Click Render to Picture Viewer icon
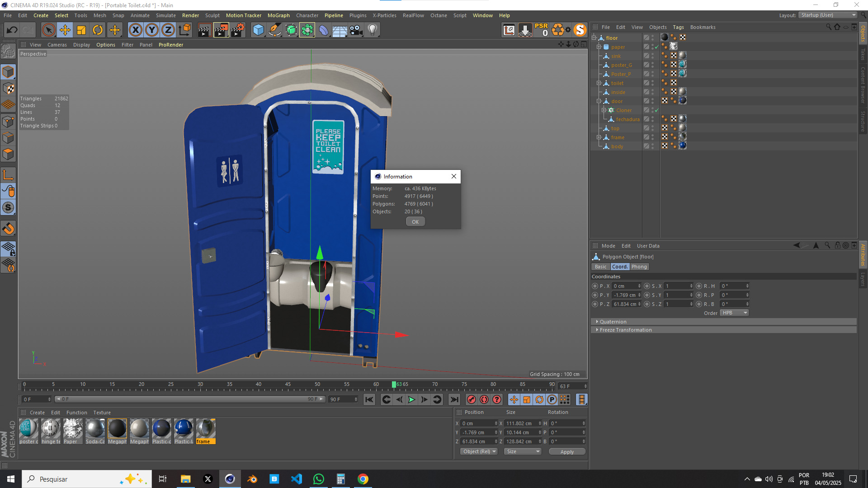 click(x=221, y=30)
